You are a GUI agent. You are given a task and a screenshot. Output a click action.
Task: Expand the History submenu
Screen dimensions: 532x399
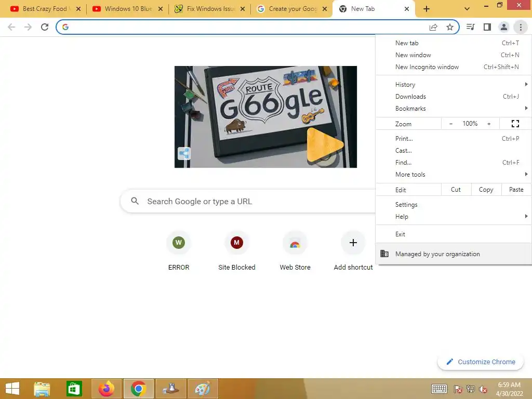coord(454,84)
